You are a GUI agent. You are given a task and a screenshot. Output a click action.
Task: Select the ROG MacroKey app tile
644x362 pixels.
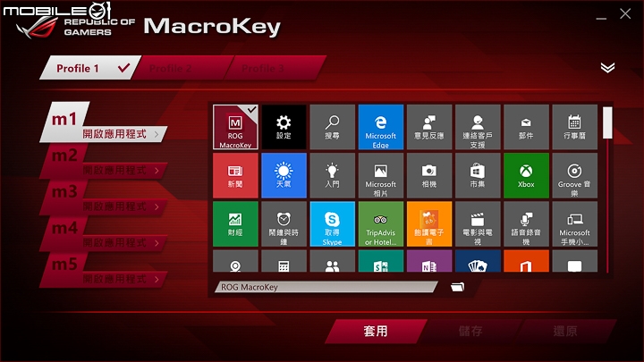(x=235, y=127)
